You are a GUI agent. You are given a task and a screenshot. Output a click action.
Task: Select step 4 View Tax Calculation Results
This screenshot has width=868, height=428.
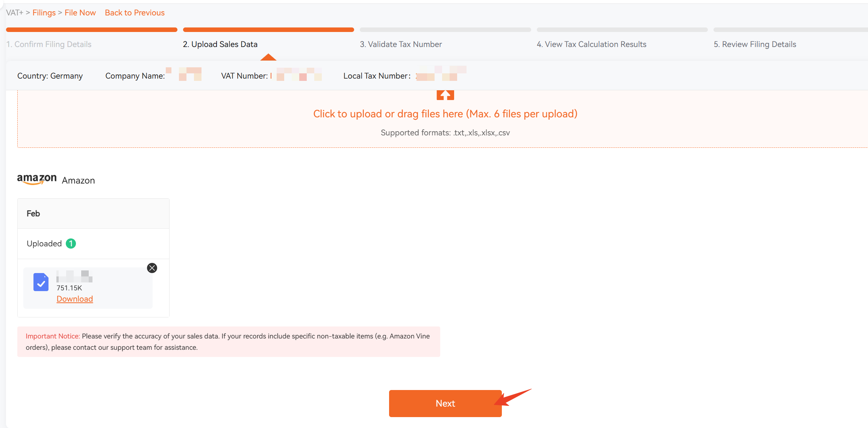coord(592,44)
